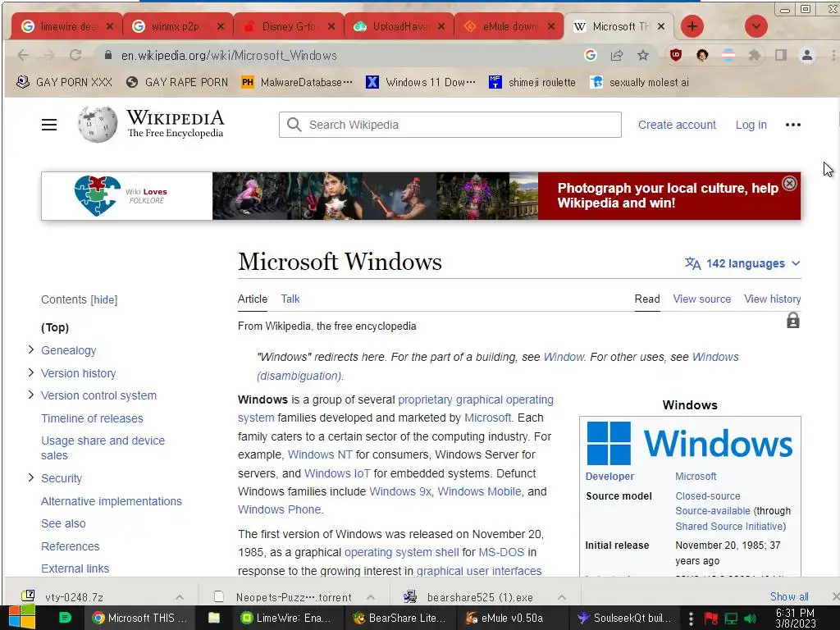
Task: Close the Wiki Loves Folklore banner
Action: coord(790,184)
